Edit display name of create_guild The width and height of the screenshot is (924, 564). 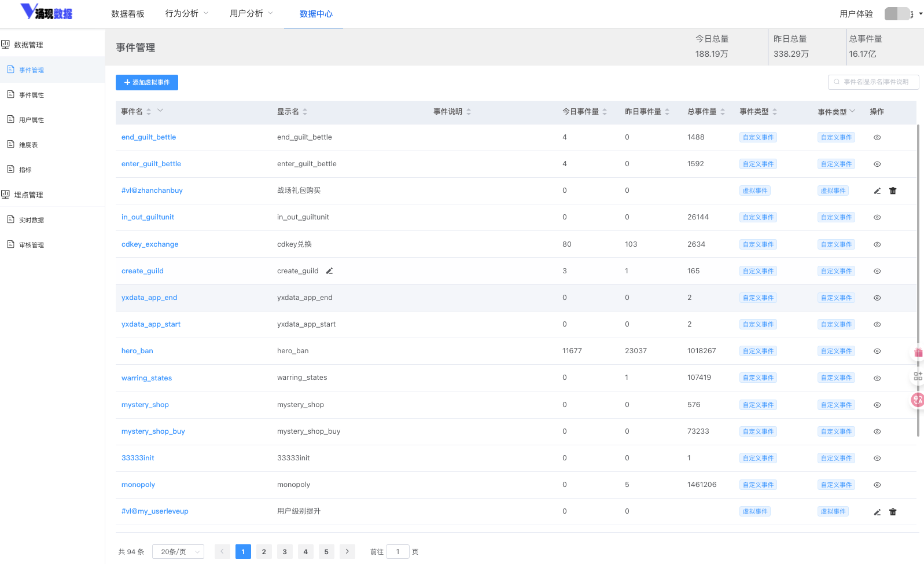click(329, 271)
